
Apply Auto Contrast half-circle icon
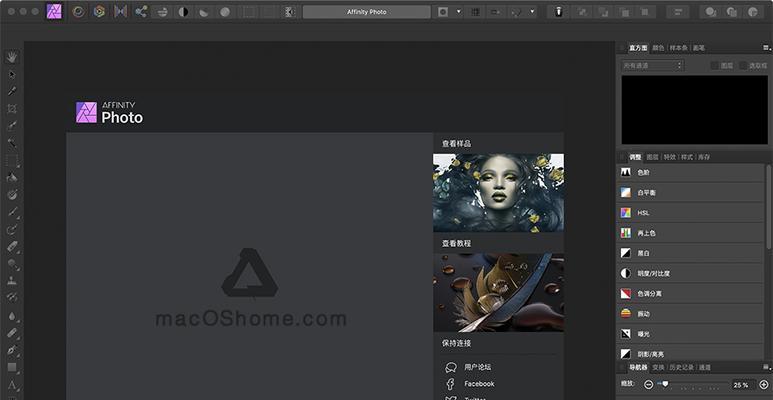pyautogui.click(x=183, y=12)
